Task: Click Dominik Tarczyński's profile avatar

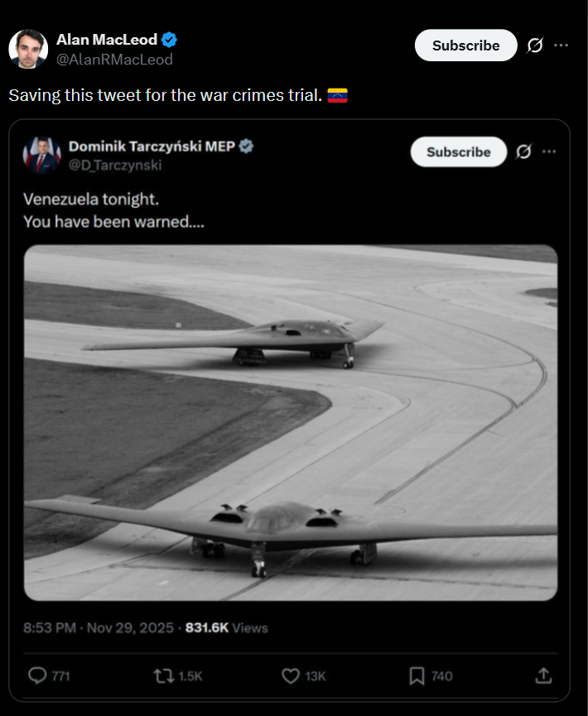Action: pos(43,155)
